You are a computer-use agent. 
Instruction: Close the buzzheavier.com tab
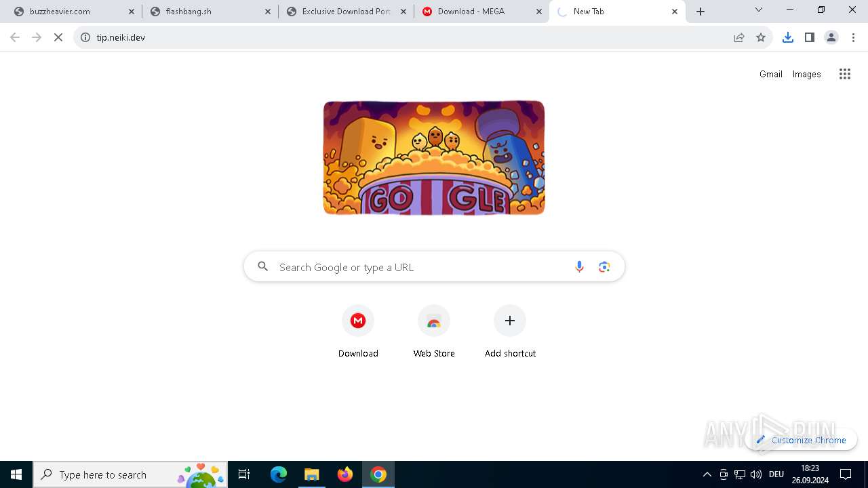pos(132,12)
